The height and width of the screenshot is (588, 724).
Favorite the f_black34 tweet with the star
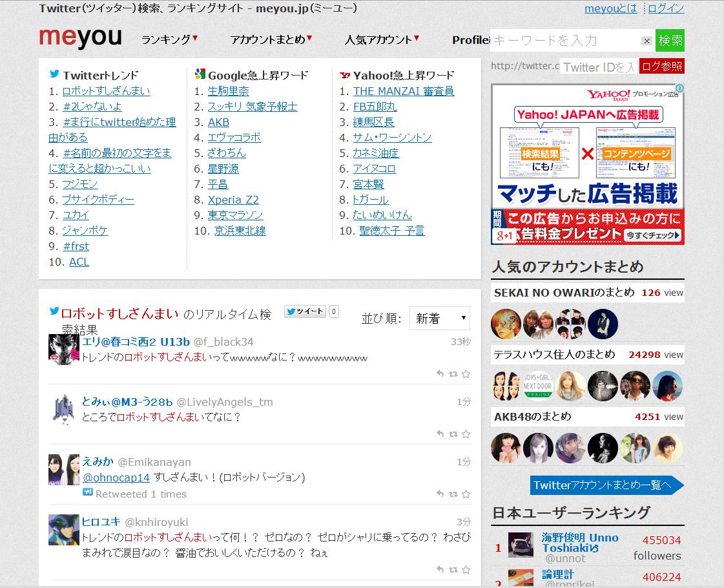tap(466, 373)
